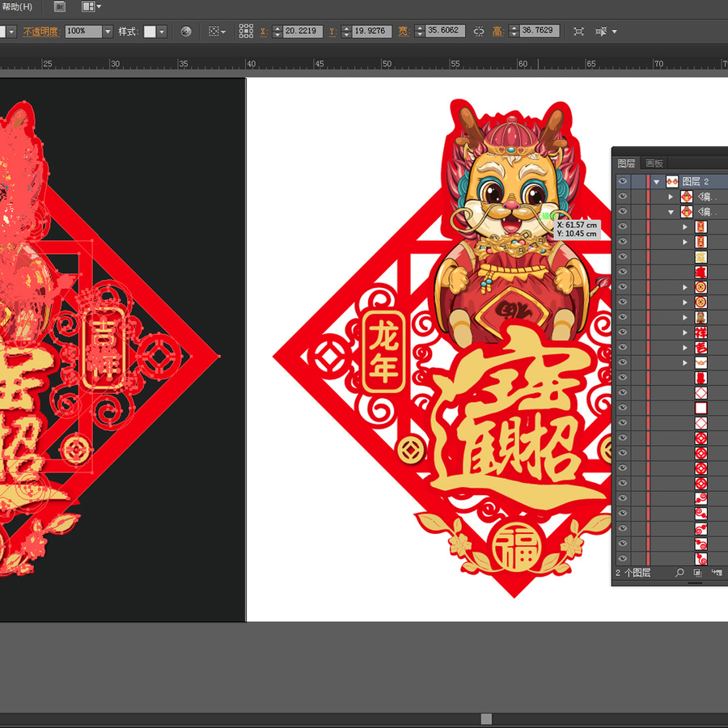
Task: Click the orange 宽: width label
Action: point(404,31)
